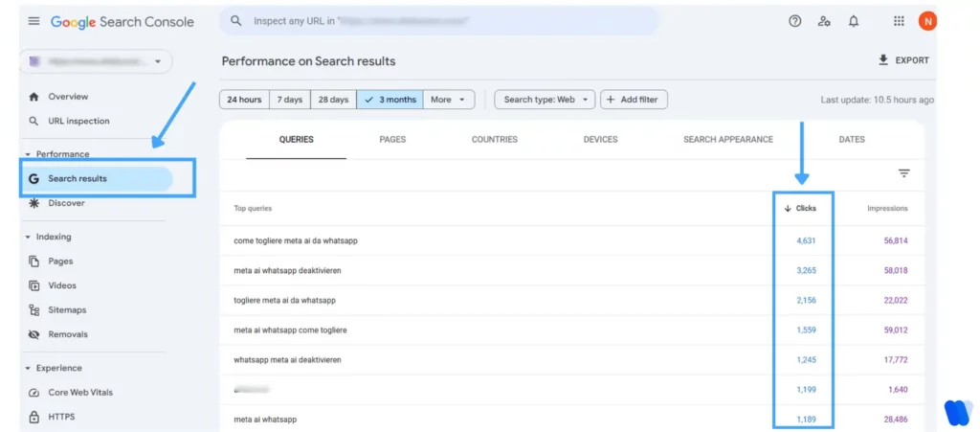Select the 24 hours date range
The image size is (980, 432).
[x=244, y=100]
